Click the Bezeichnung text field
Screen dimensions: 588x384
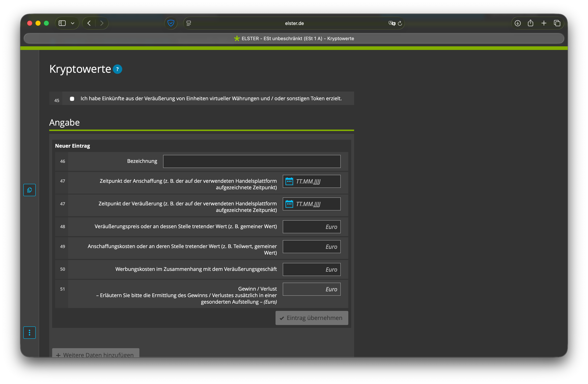click(x=252, y=161)
